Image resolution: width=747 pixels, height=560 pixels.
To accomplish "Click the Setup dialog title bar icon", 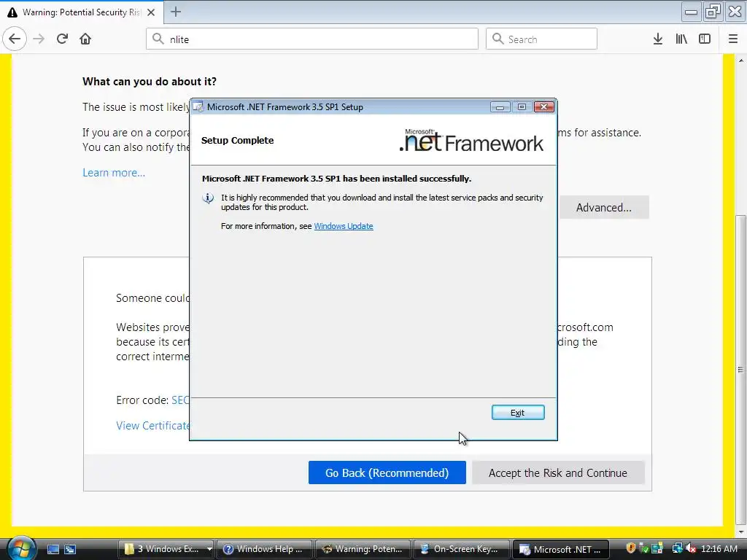I will [x=198, y=106].
